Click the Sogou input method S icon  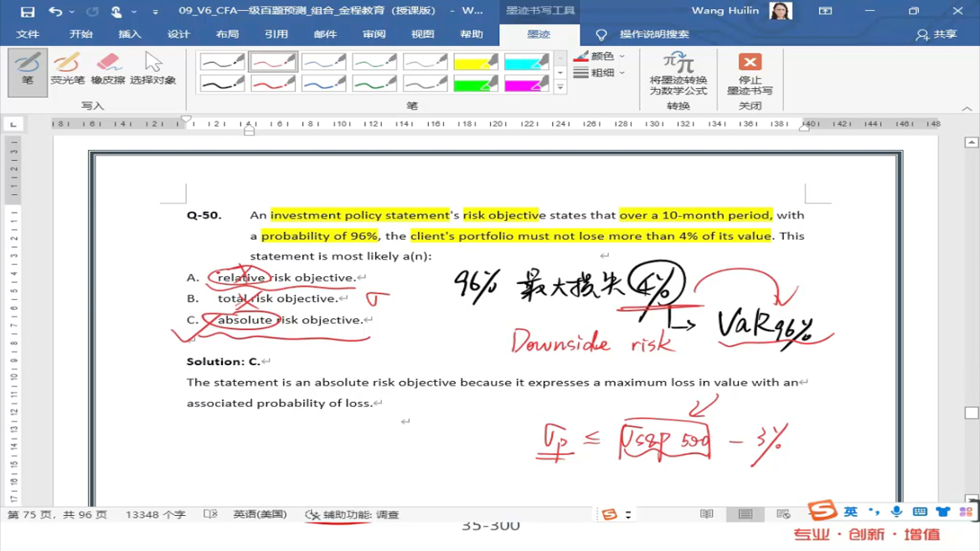(x=822, y=510)
